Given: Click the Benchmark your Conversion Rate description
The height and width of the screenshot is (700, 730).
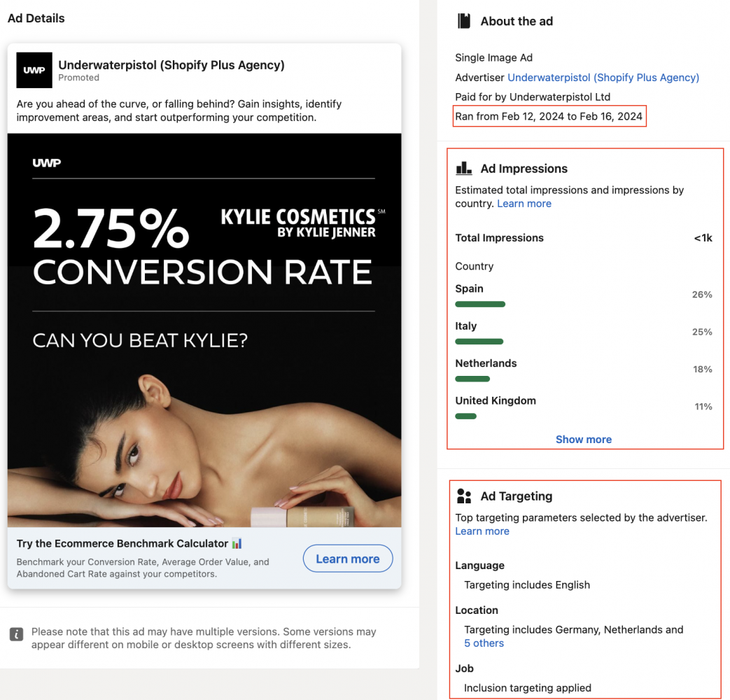Looking at the screenshot, I should (143, 568).
